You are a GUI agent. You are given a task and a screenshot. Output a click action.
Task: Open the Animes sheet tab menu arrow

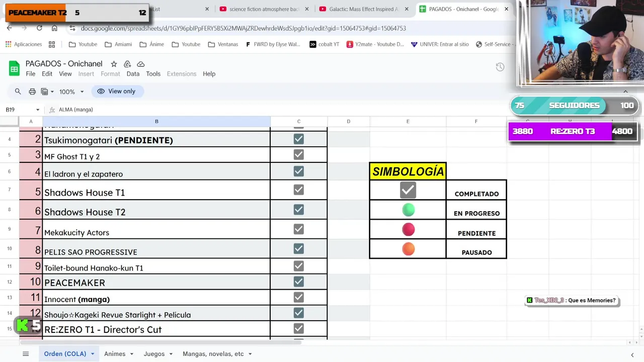[x=132, y=354]
